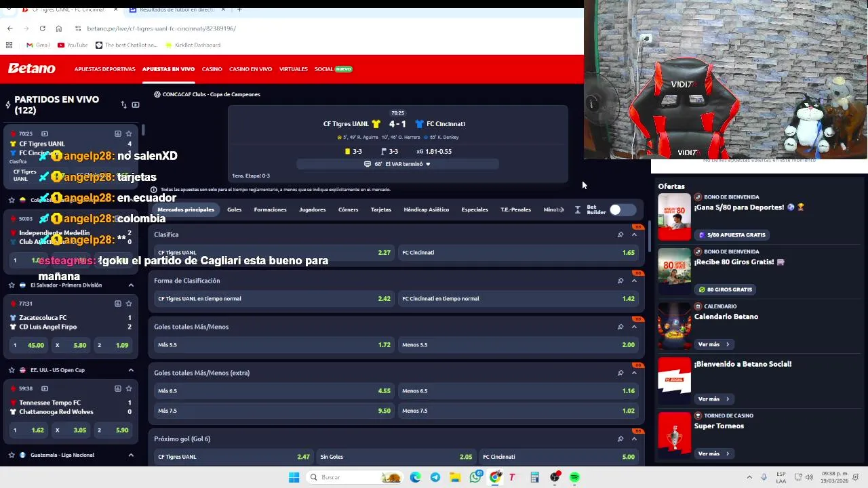Viewport: 868px width, 488px height.
Task: Open WhatsApp from the taskbar
Action: [475, 477]
